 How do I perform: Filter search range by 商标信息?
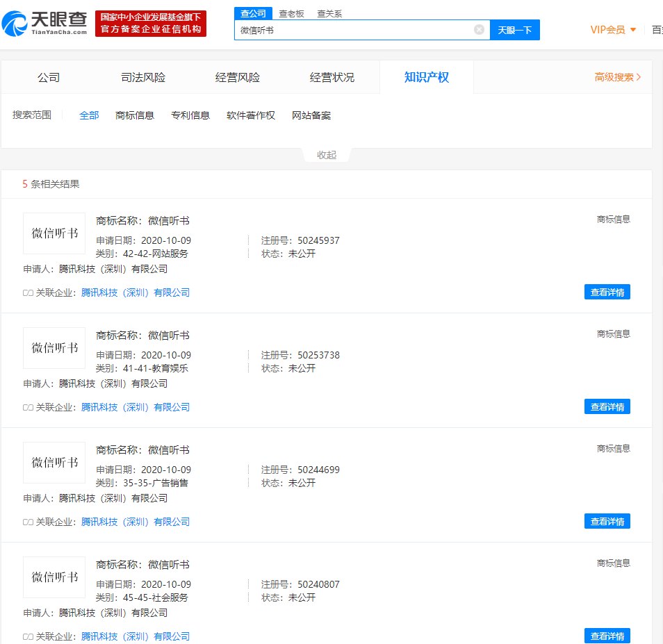(135, 115)
